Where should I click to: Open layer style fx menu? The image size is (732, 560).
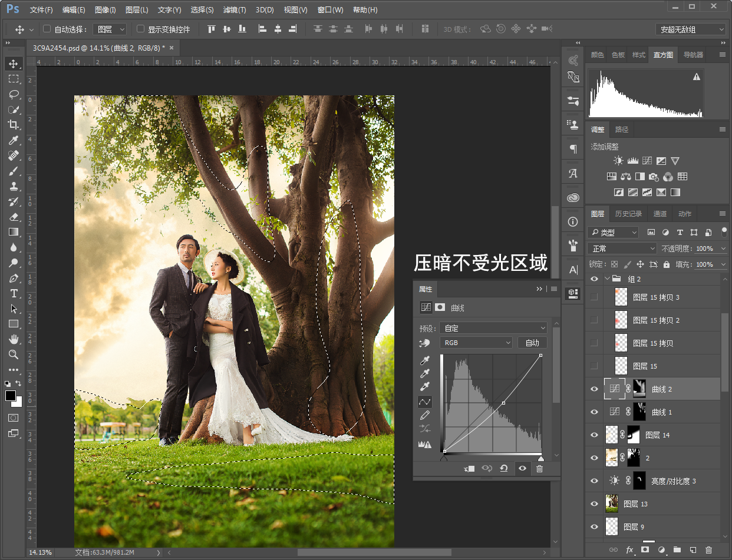[x=629, y=549]
